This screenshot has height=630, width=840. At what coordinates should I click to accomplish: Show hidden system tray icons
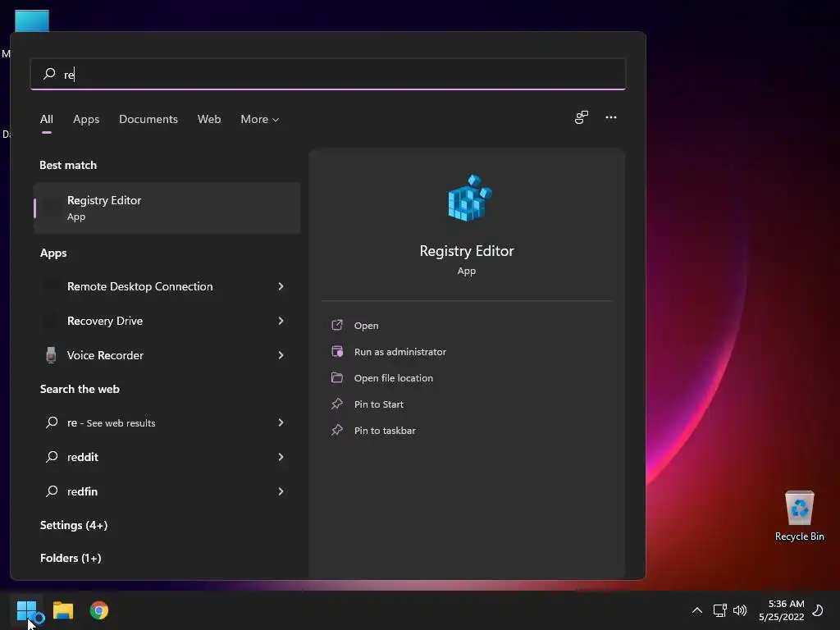coord(697,610)
